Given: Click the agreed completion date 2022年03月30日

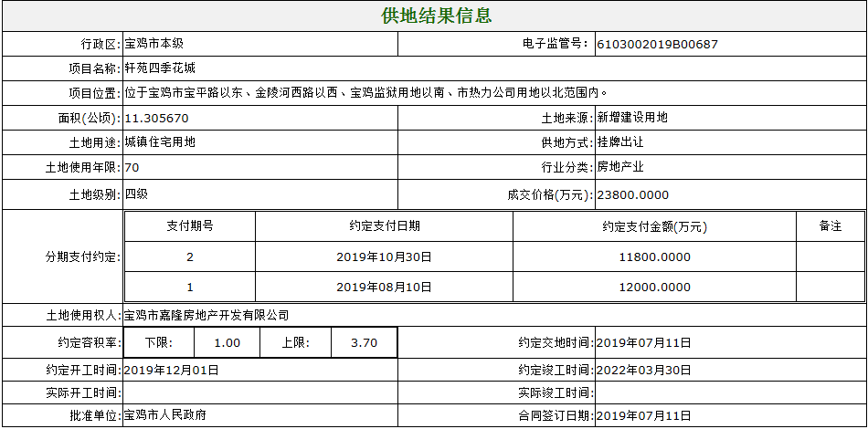Looking at the screenshot, I should point(643,370).
